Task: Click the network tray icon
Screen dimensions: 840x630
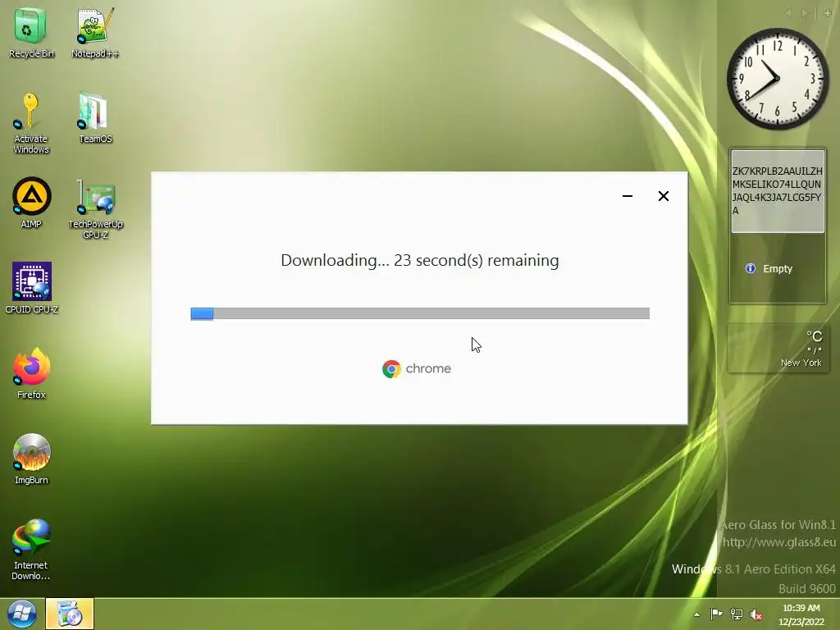Action: pos(737,614)
